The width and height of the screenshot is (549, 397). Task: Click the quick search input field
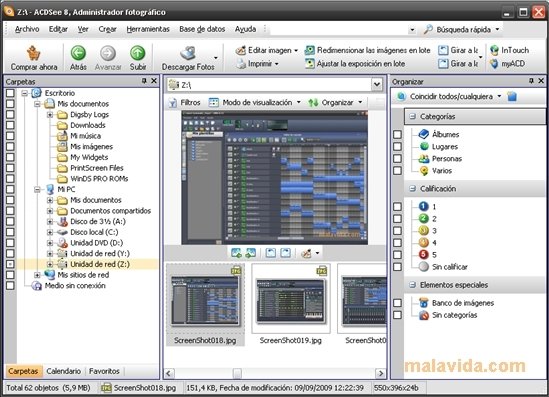point(338,29)
